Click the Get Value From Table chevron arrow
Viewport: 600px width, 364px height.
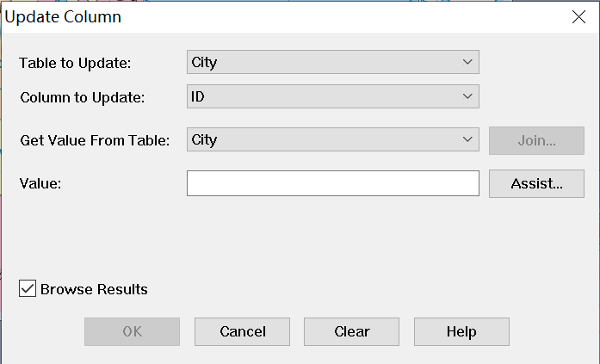(467, 139)
